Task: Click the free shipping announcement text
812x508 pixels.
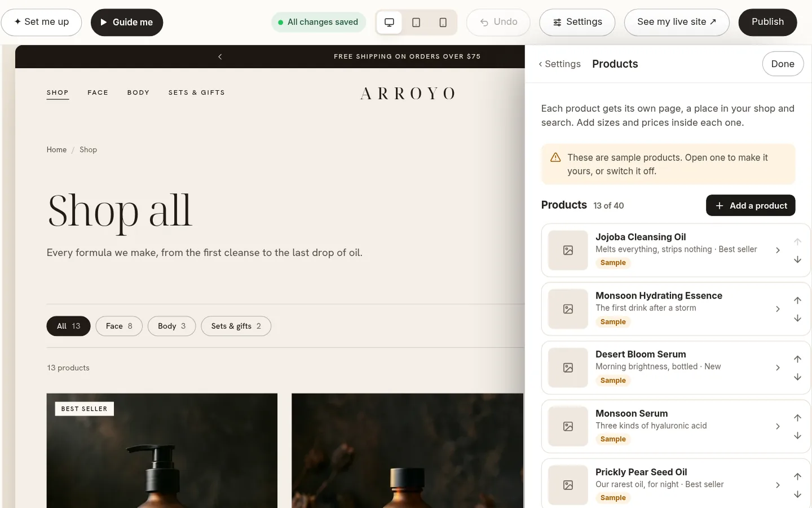Action: [407, 56]
